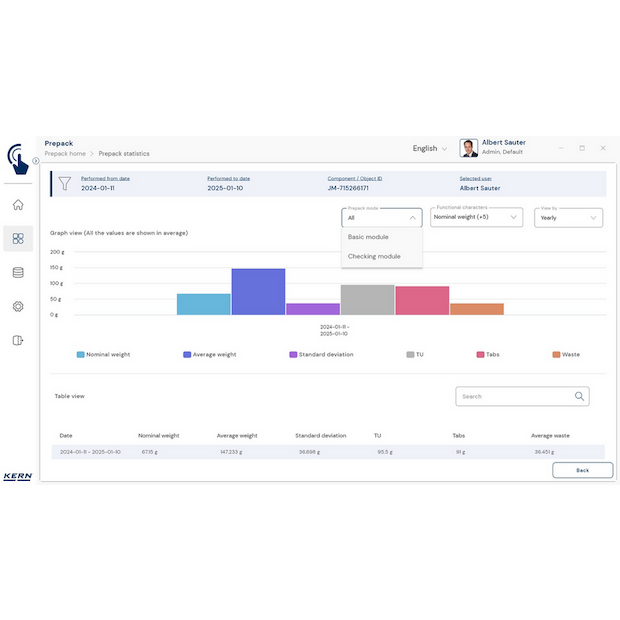Open the database sidebar icon
This screenshot has height=620, width=620.
(x=18, y=272)
